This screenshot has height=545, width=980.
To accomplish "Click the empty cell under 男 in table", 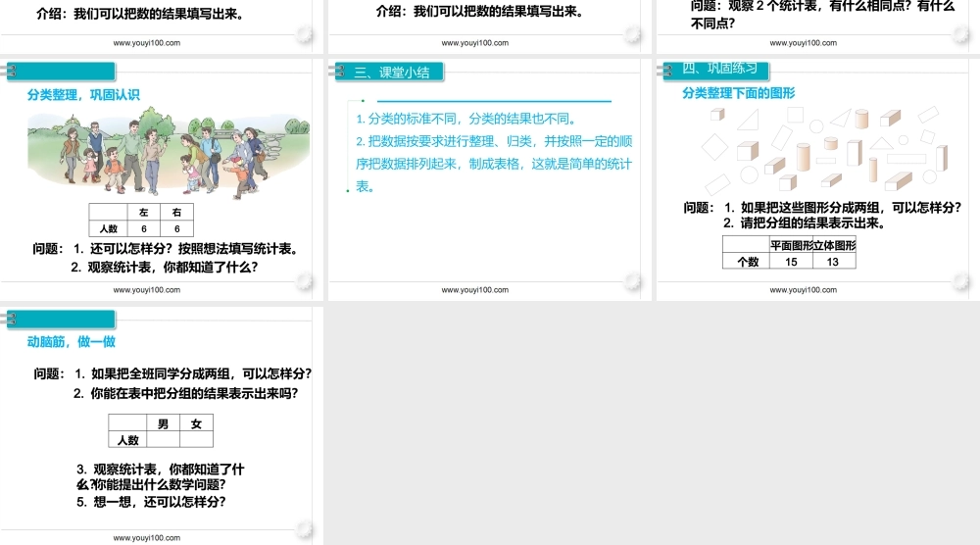I will coord(163,440).
